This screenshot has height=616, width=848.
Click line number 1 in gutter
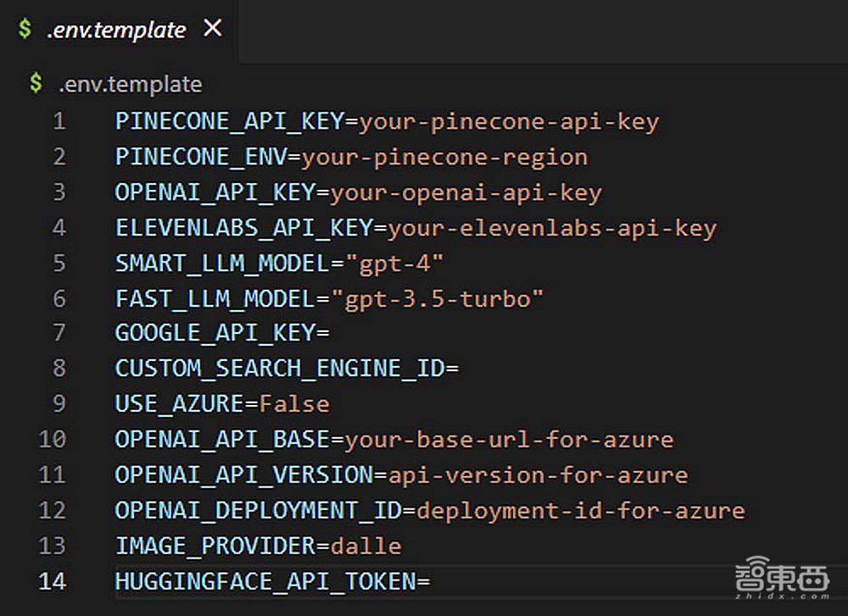pos(59,121)
